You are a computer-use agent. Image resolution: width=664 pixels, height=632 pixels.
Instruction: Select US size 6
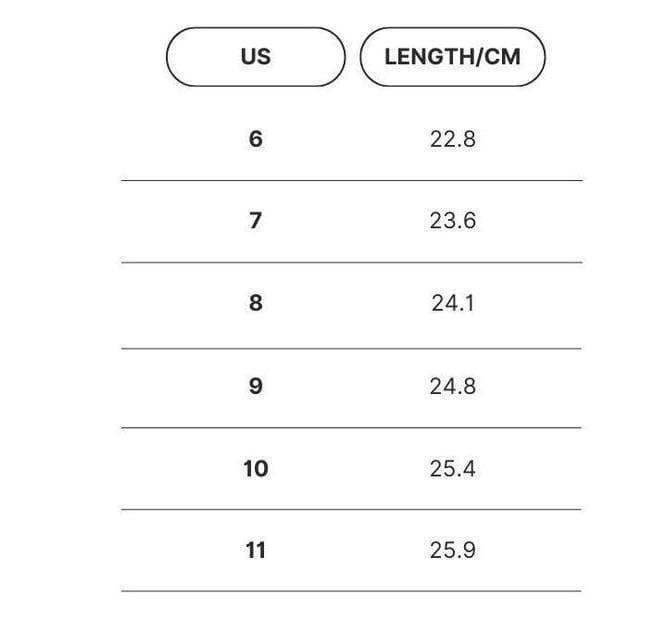(x=255, y=139)
